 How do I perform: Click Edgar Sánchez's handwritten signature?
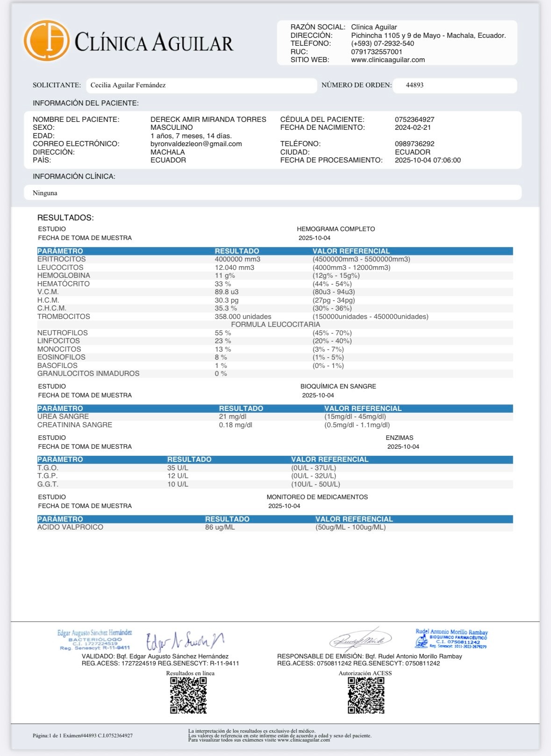pyautogui.click(x=185, y=641)
